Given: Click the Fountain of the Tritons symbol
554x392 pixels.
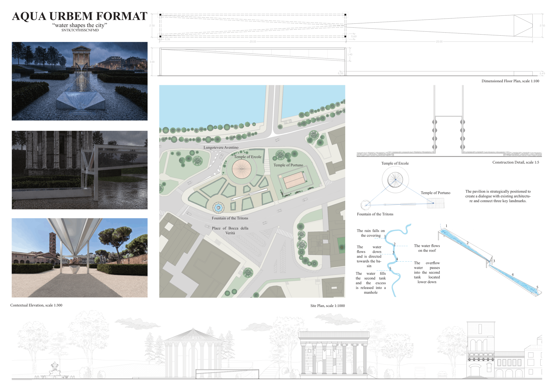Looking at the screenshot, I should point(218,208).
